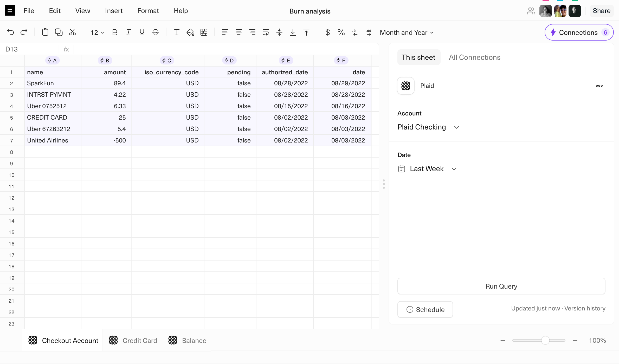Open the Plaid connection three-dot menu
Screen dimensions: 619x364
[x=599, y=86]
